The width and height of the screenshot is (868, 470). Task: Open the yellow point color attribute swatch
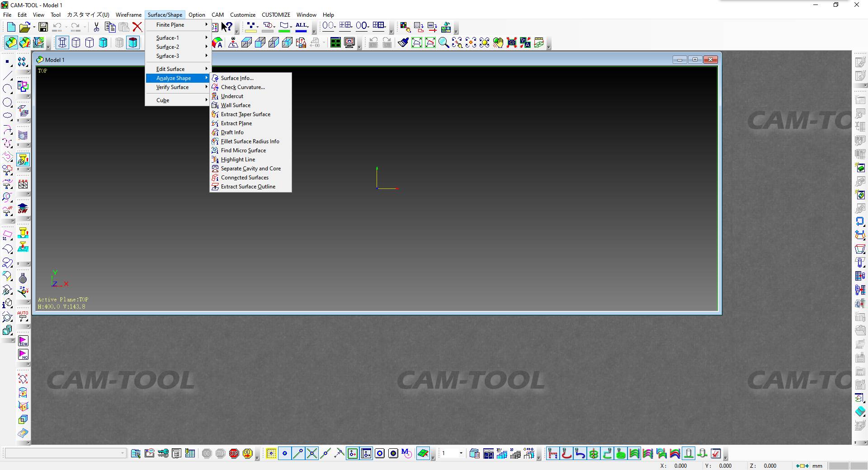(x=251, y=27)
